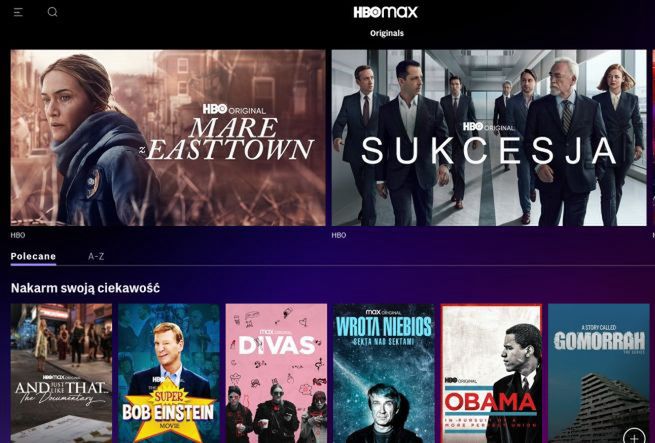Open the Mare z Easttown banner

click(168, 138)
